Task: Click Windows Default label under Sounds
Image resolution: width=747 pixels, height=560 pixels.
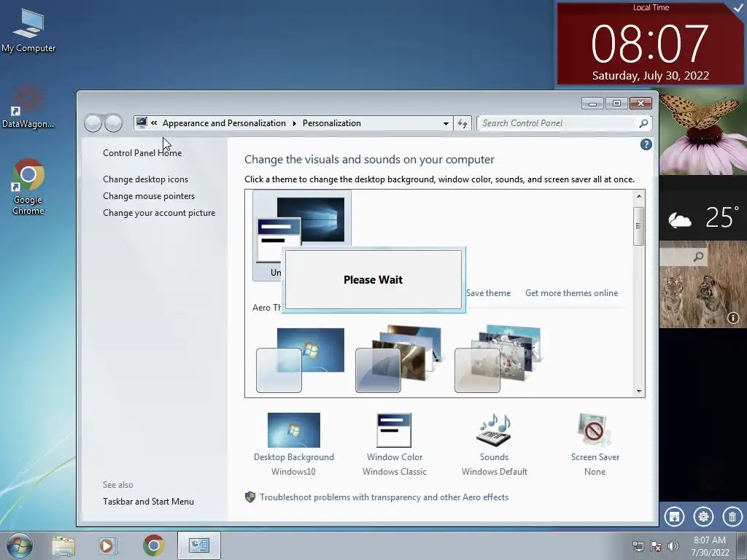Action: [x=495, y=472]
